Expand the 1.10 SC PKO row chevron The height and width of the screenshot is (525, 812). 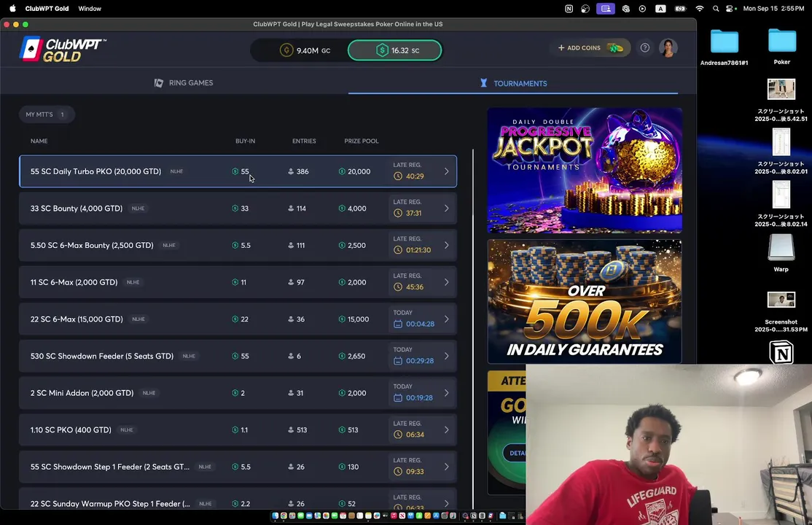[x=446, y=429]
